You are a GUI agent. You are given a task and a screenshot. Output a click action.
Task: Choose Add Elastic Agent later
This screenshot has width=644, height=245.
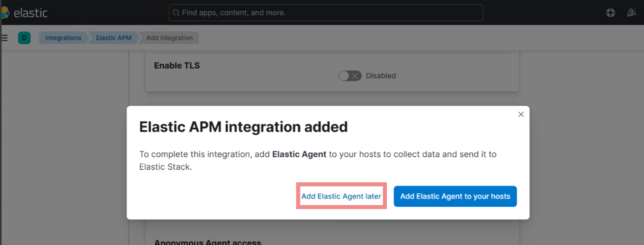coord(341,196)
